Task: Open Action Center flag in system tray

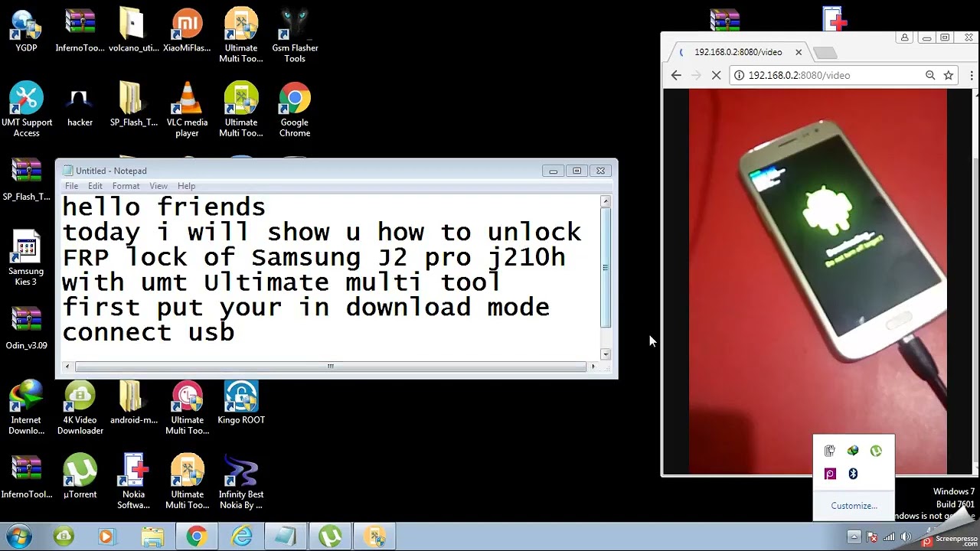Action: point(872,537)
